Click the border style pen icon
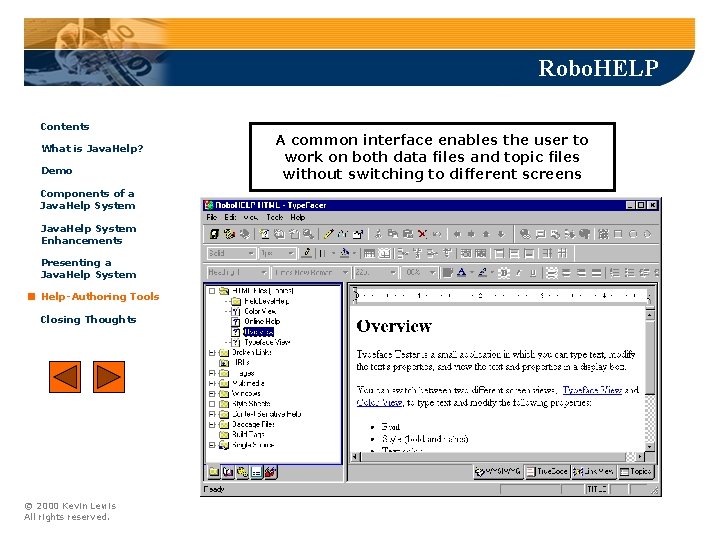Viewport: 720px width, 540px height. coord(307,253)
